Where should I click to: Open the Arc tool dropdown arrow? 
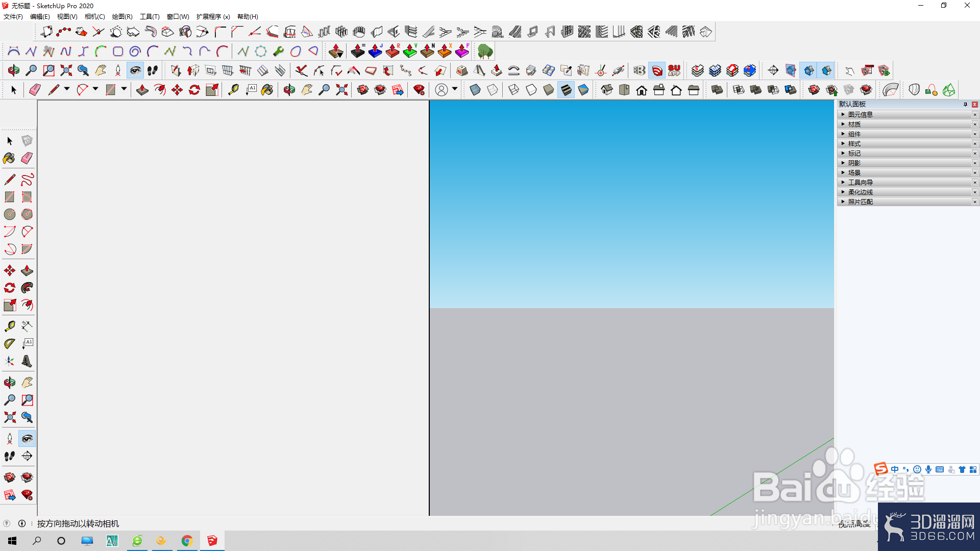[95, 89]
